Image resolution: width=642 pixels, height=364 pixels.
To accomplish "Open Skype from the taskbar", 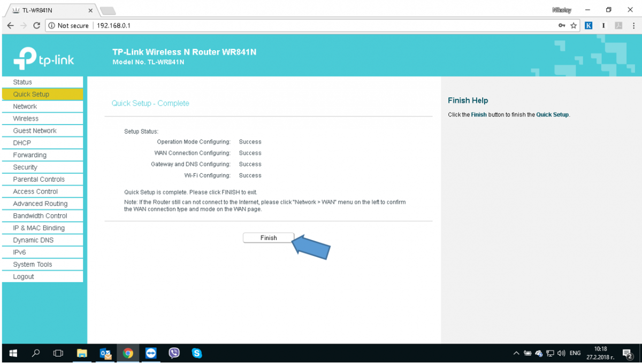I will tap(197, 353).
